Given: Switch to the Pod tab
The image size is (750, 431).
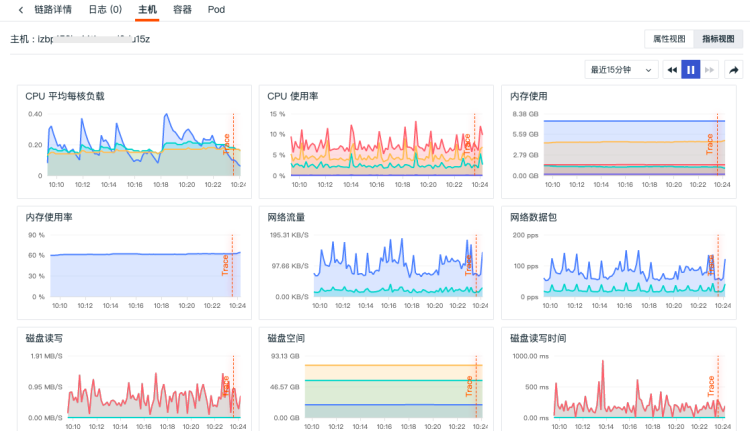Looking at the screenshot, I should tap(216, 10).
